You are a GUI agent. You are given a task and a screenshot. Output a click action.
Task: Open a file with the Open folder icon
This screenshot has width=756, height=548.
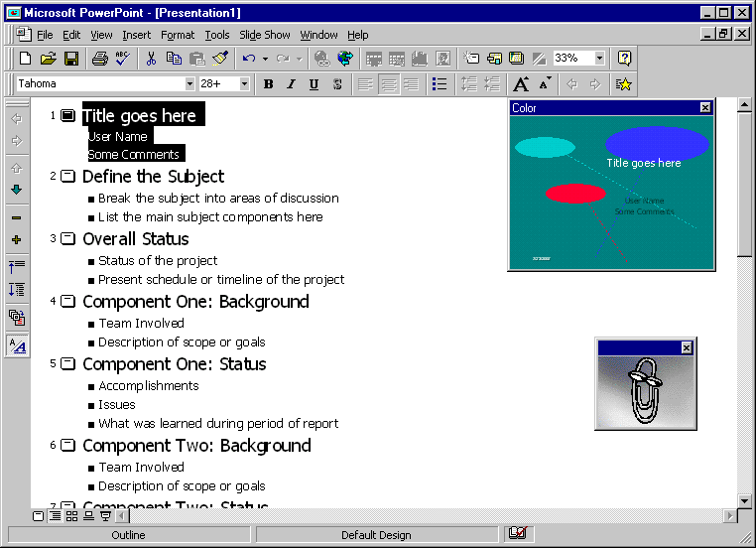pyautogui.click(x=49, y=59)
